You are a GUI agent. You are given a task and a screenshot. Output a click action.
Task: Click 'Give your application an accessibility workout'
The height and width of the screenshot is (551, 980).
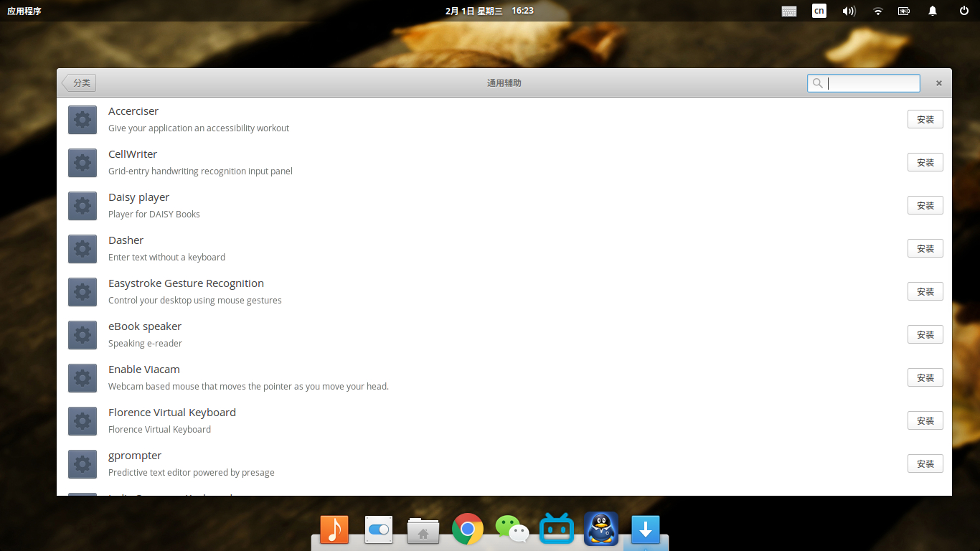[199, 128]
